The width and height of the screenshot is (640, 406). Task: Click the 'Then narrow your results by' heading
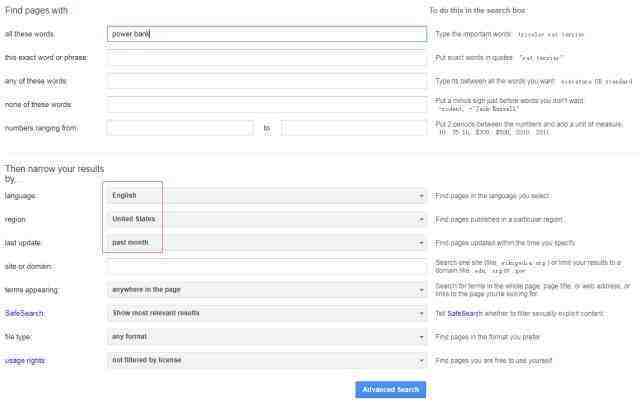tap(54, 174)
